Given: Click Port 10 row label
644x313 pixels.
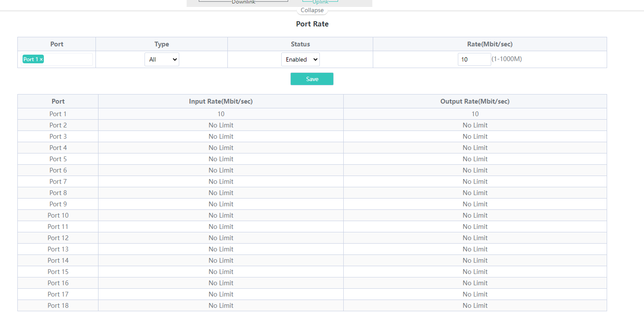Looking at the screenshot, I should click(x=58, y=215).
